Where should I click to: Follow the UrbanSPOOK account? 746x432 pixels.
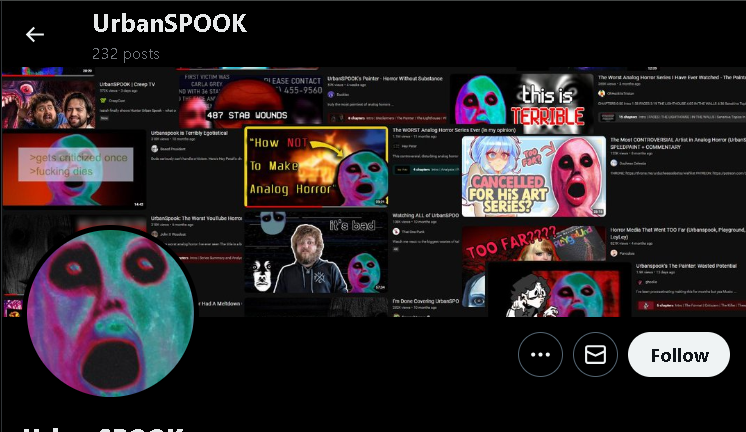(679, 354)
